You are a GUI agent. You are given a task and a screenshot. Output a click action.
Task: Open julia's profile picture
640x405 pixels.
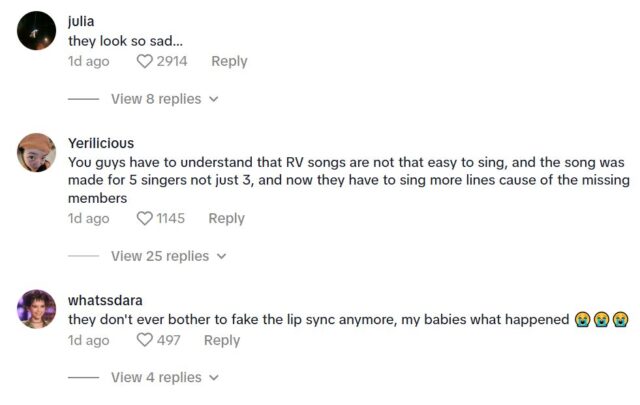[37, 33]
